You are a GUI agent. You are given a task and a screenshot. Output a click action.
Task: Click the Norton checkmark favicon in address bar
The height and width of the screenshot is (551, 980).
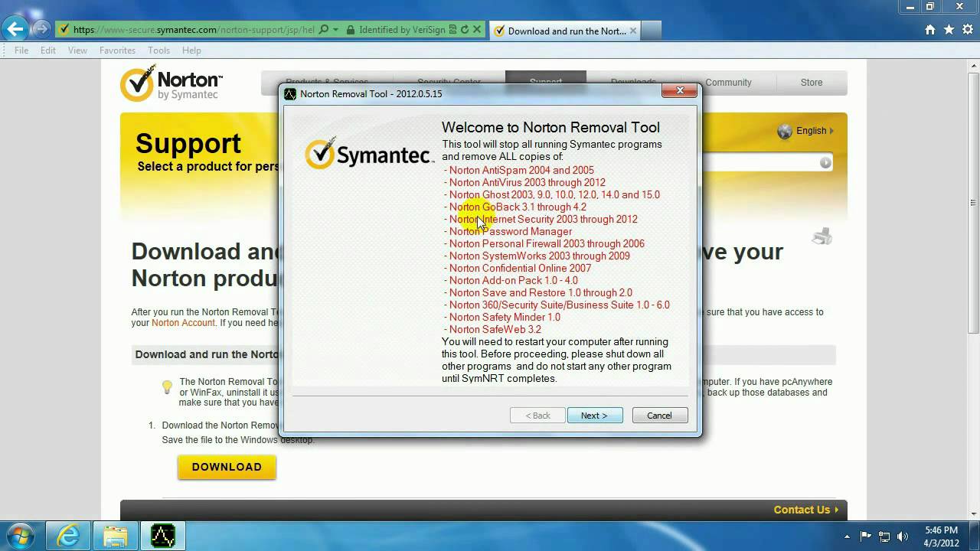point(64,30)
